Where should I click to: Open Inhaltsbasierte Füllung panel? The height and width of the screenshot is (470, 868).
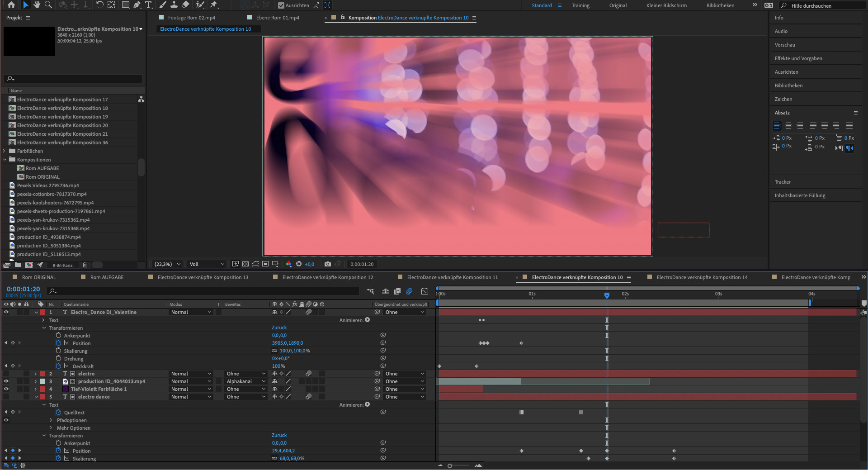point(800,195)
